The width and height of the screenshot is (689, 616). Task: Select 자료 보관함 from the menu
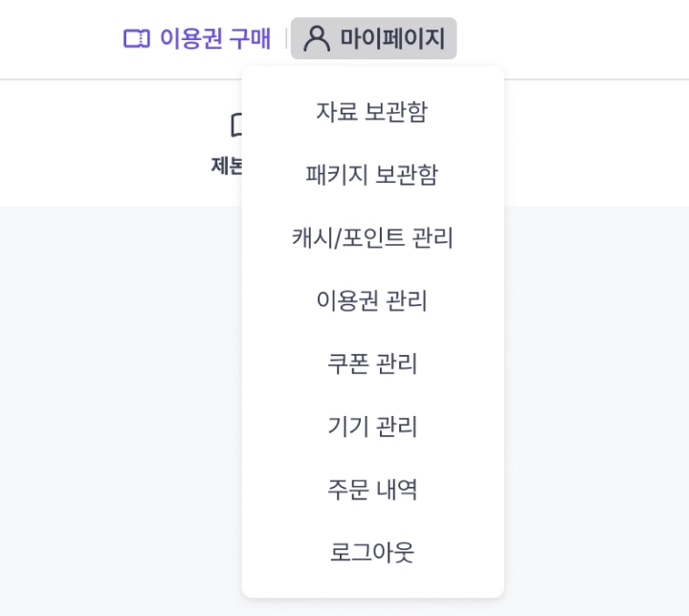click(372, 112)
